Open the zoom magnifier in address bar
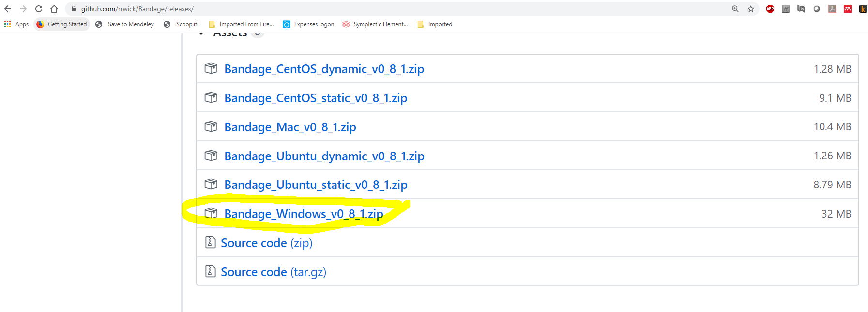Viewport: 868px width, 312px height. 735,9
